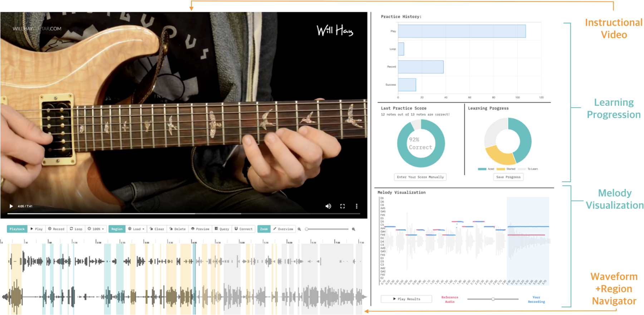Click the zoom-out magnifier icon
The image size is (644, 315).
[x=299, y=229]
